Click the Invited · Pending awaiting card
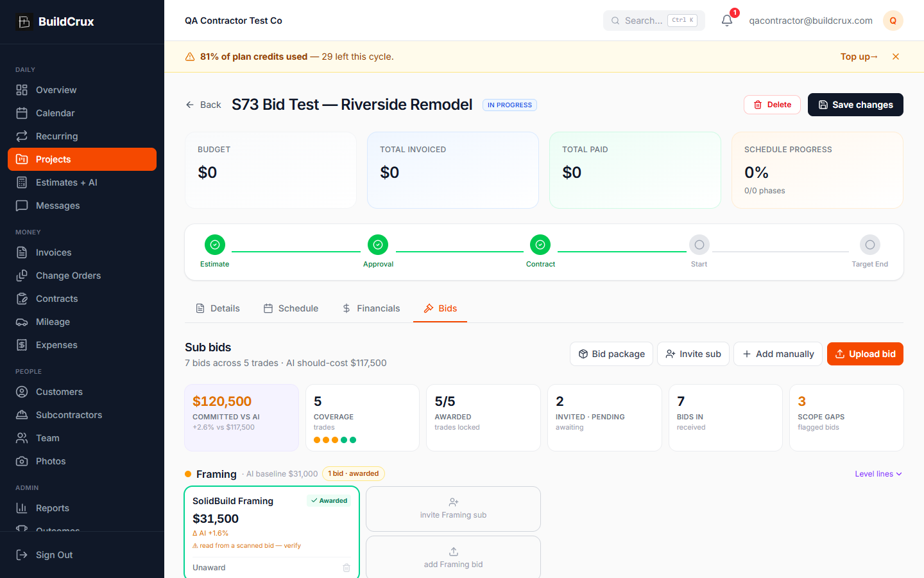Image resolution: width=924 pixels, height=578 pixels. 604,417
